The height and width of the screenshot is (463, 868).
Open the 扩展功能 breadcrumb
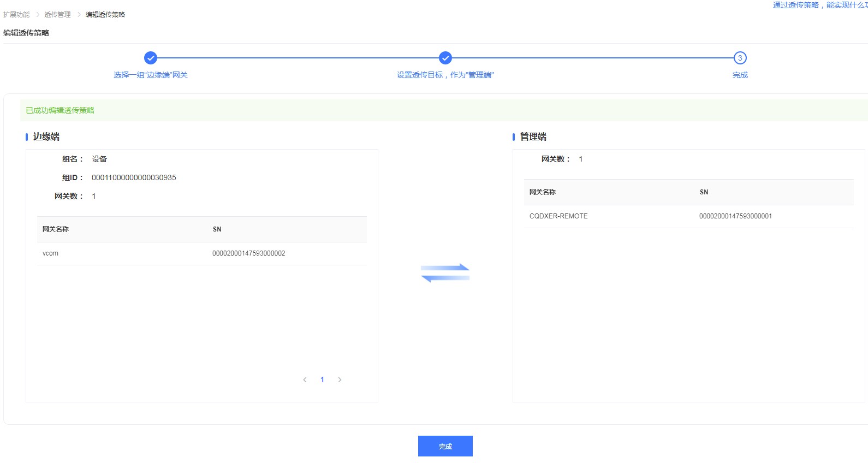coord(16,15)
